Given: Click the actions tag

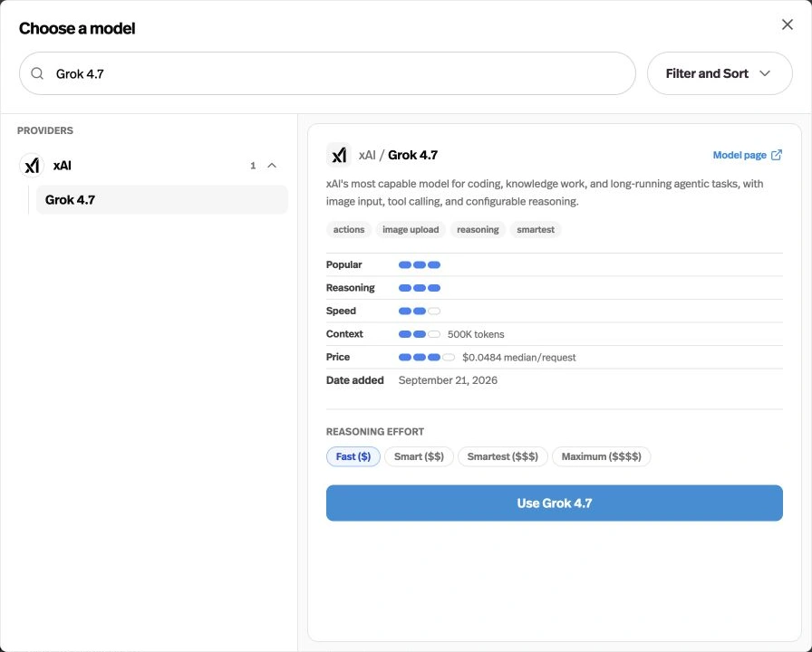Looking at the screenshot, I should click(349, 230).
